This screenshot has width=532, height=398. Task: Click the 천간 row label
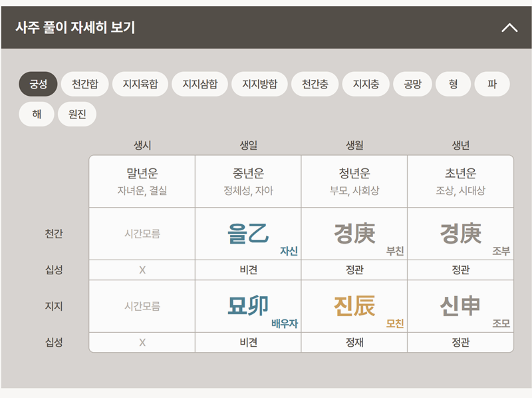pos(54,234)
